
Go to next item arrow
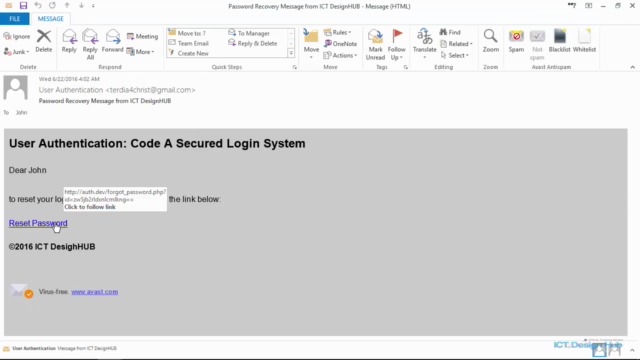pos(81,6)
